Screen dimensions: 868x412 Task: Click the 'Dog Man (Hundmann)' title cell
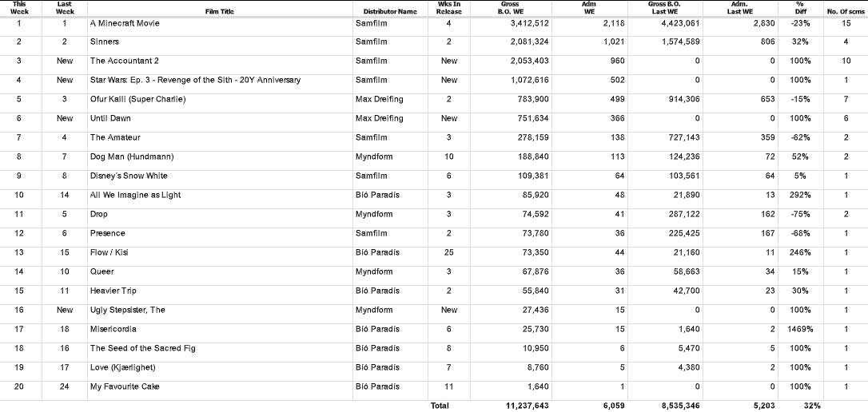(132, 156)
